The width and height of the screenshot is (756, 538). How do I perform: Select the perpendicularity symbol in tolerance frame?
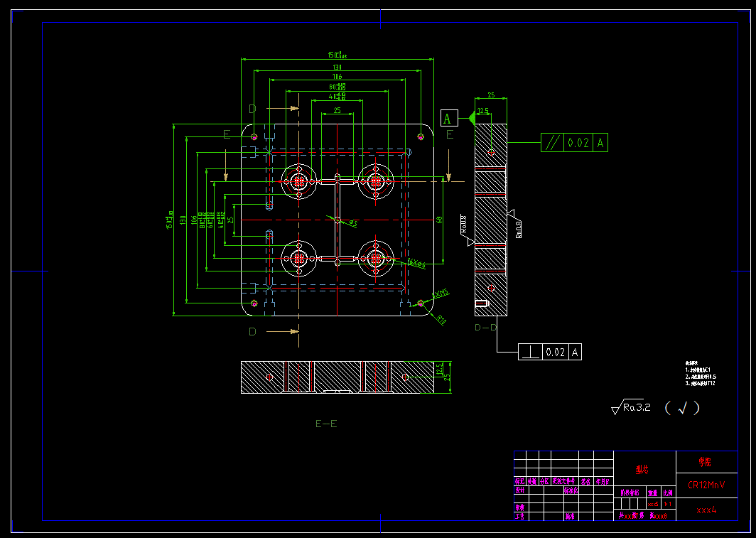[x=530, y=352]
